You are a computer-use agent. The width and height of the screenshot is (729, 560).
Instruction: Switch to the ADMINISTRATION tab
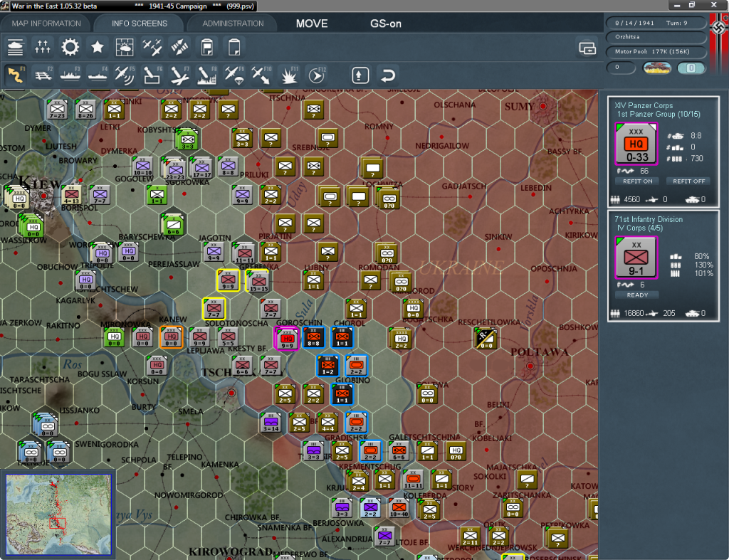[x=233, y=23]
